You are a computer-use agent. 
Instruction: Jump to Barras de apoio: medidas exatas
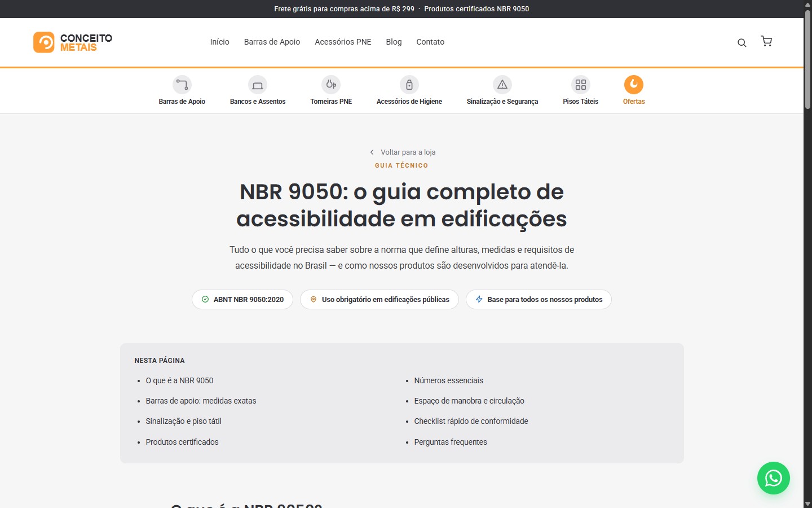(x=201, y=401)
